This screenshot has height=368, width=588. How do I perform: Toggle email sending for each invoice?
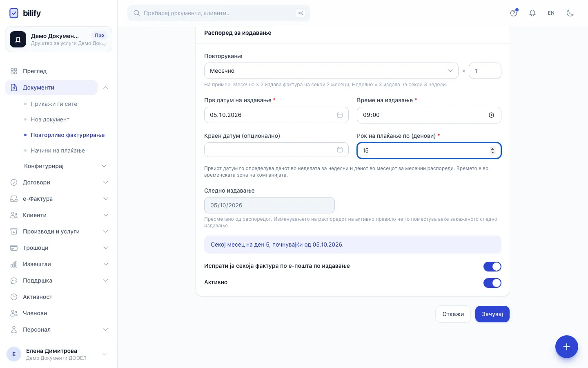pos(492,267)
